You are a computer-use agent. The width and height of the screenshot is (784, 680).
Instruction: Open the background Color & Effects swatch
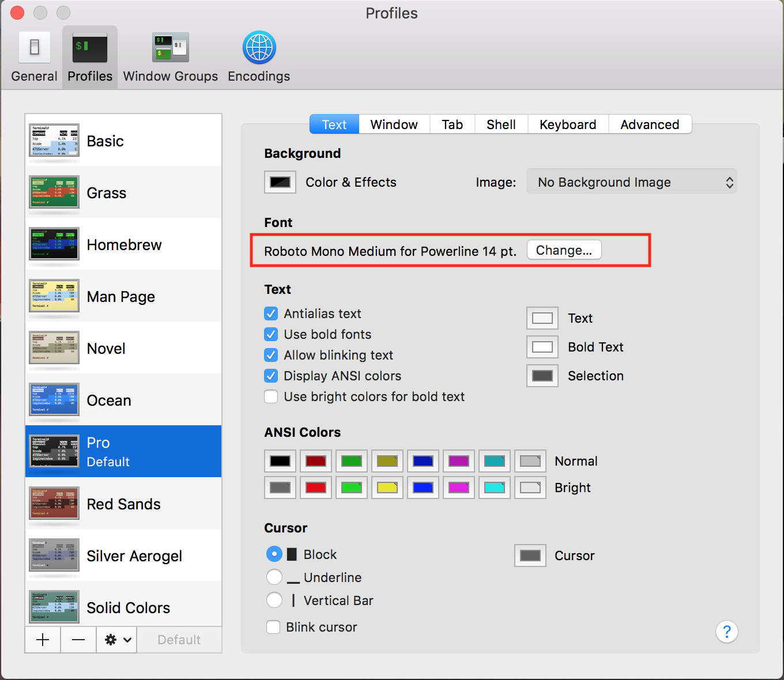[x=280, y=182]
